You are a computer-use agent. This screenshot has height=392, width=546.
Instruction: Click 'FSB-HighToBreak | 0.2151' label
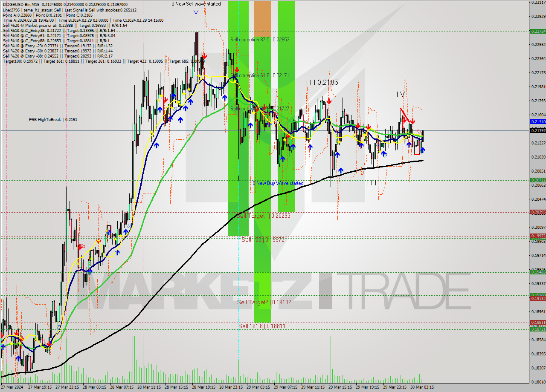click(x=53, y=120)
